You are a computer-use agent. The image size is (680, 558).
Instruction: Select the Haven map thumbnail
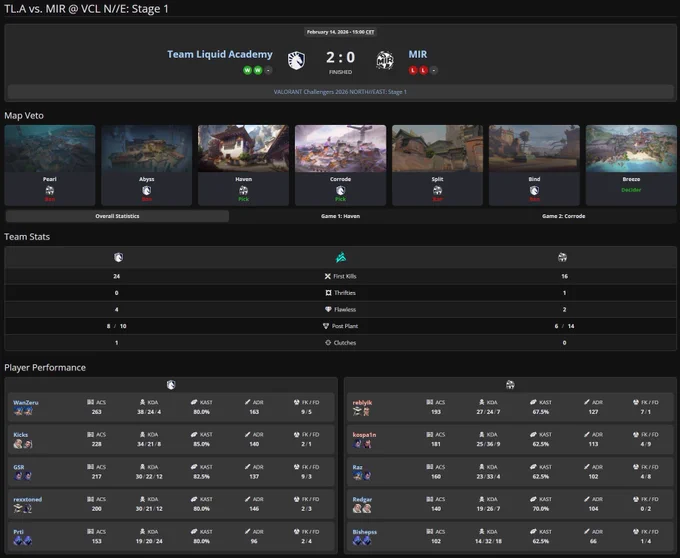(243, 148)
